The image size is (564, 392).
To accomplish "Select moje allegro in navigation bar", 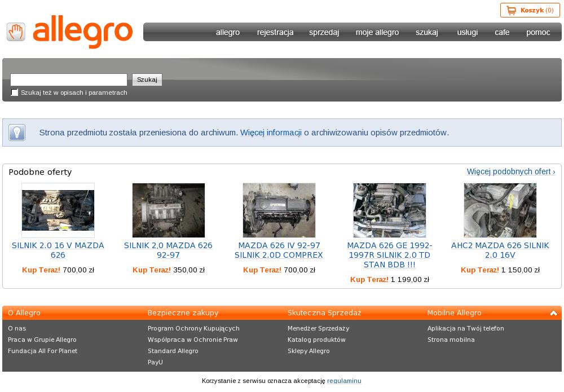I will tap(377, 32).
